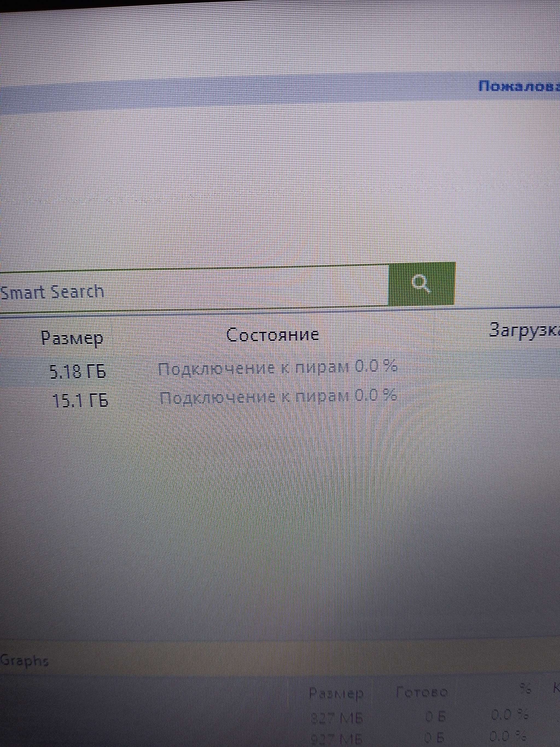The width and height of the screenshot is (560, 747).
Task: Select the 5.18 ГБ size cell
Action: click(x=78, y=372)
